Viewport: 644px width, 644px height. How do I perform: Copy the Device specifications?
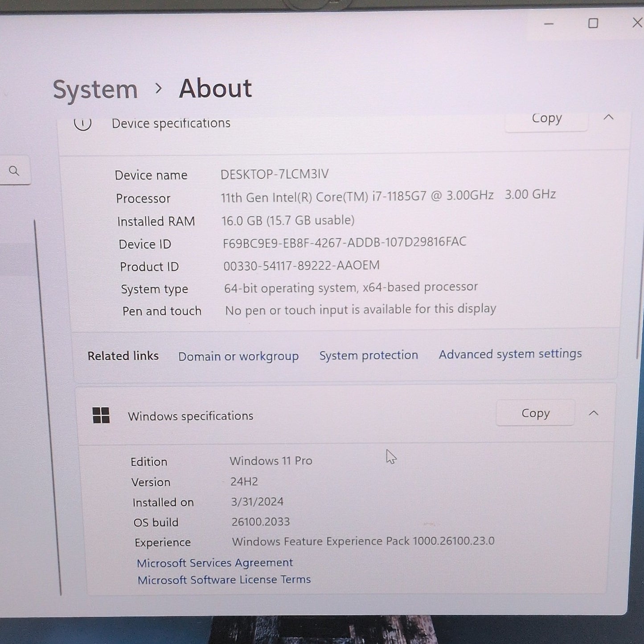pos(546,119)
